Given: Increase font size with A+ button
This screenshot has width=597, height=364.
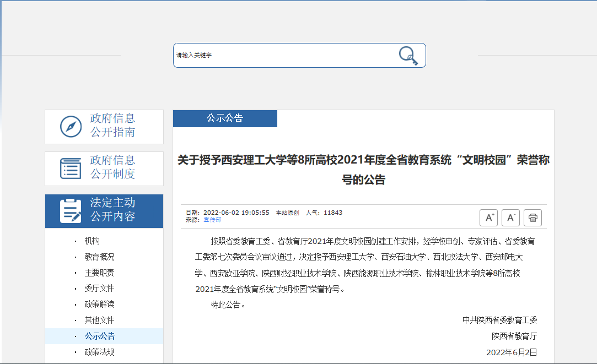Looking at the screenshot, I should point(488,218).
